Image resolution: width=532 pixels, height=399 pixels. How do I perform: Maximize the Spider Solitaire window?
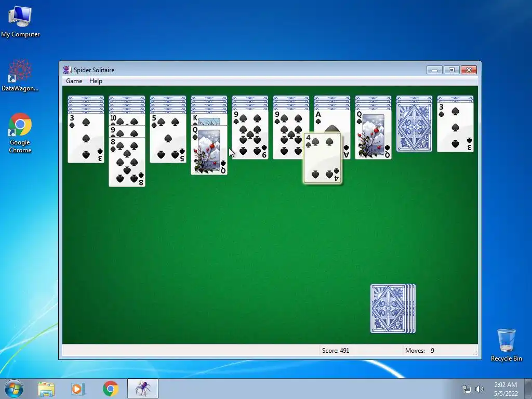[x=451, y=70]
